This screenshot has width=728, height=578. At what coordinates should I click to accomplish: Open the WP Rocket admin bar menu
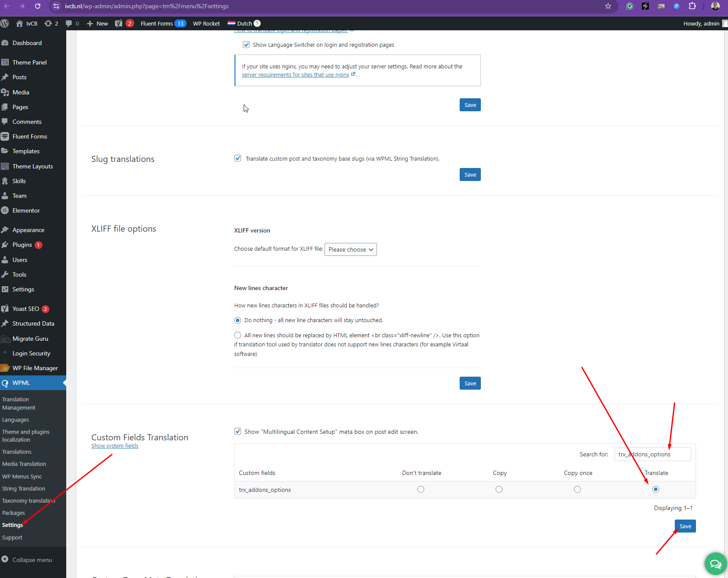(206, 23)
